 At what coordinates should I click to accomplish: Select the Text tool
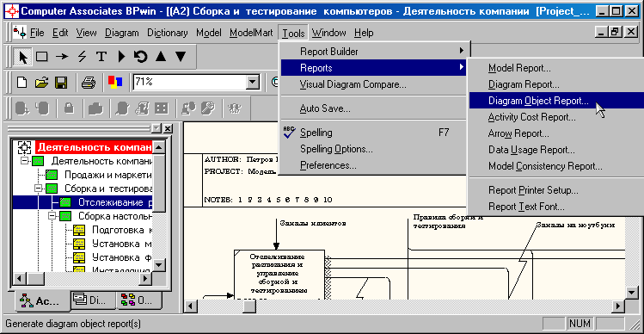[x=101, y=57]
